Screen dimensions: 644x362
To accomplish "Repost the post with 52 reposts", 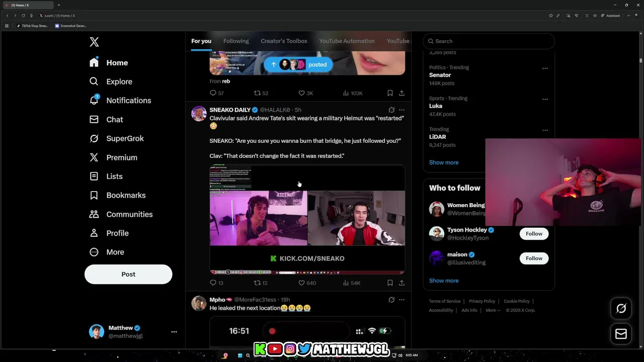I will [x=261, y=93].
